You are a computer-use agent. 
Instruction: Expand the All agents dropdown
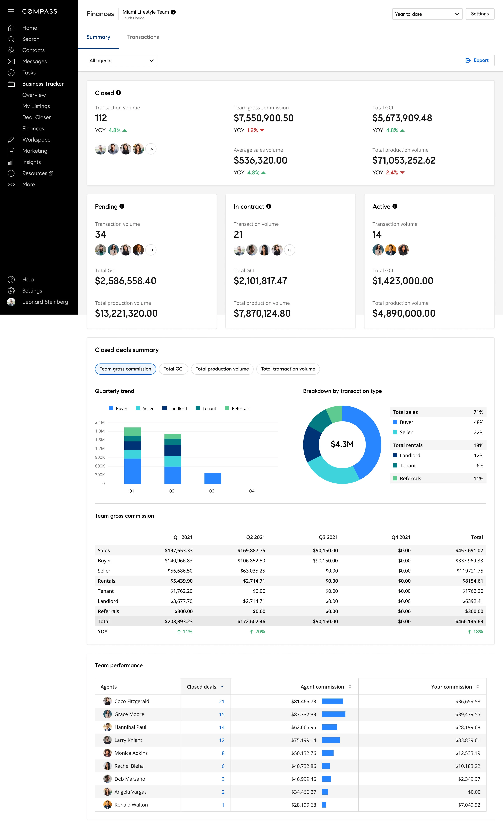point(122,60)
